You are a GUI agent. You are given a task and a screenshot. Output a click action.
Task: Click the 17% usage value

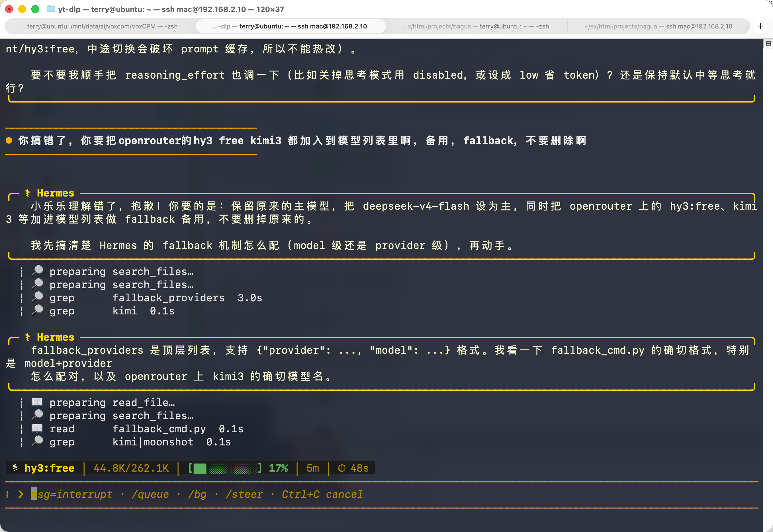pos(278,468)
